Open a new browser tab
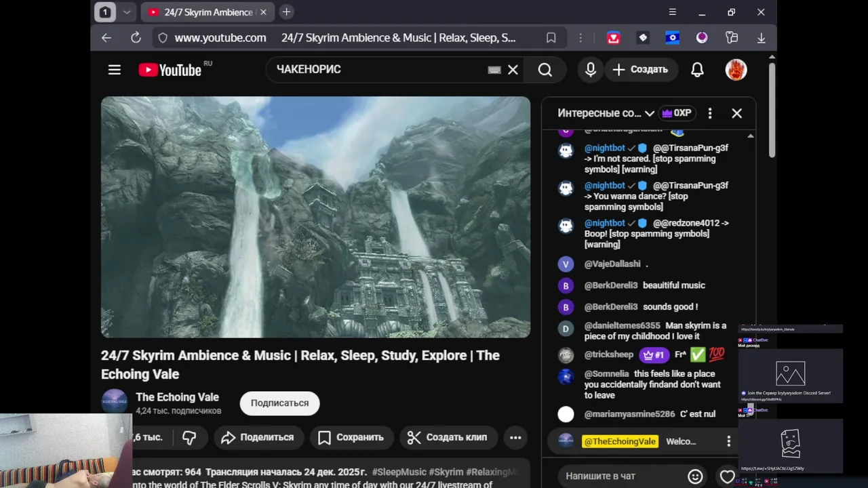868x488 pixels. pos(286,12)
